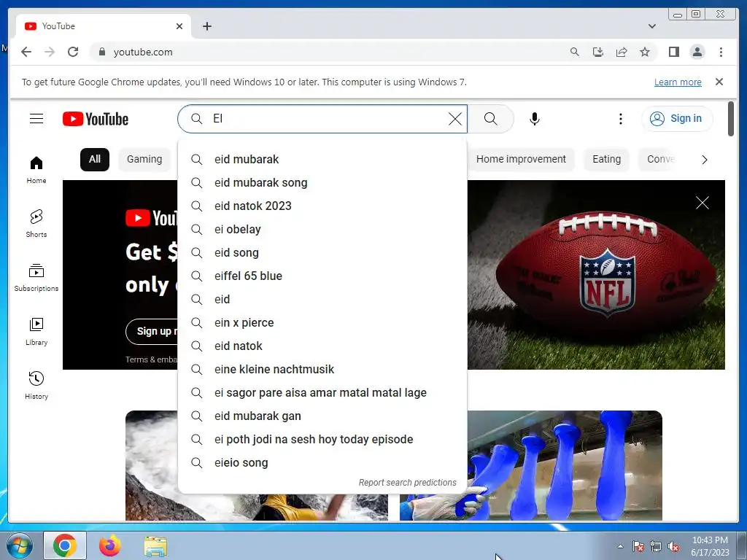
Task: Toggle Chrome side panel
Action: (x=673, y=52)
